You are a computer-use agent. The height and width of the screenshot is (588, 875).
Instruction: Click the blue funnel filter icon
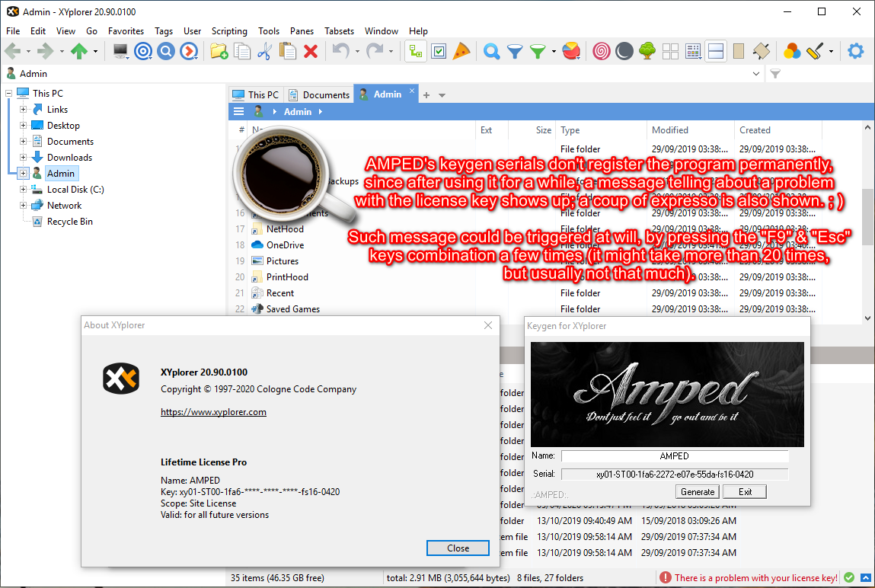(x=515, y=51)
